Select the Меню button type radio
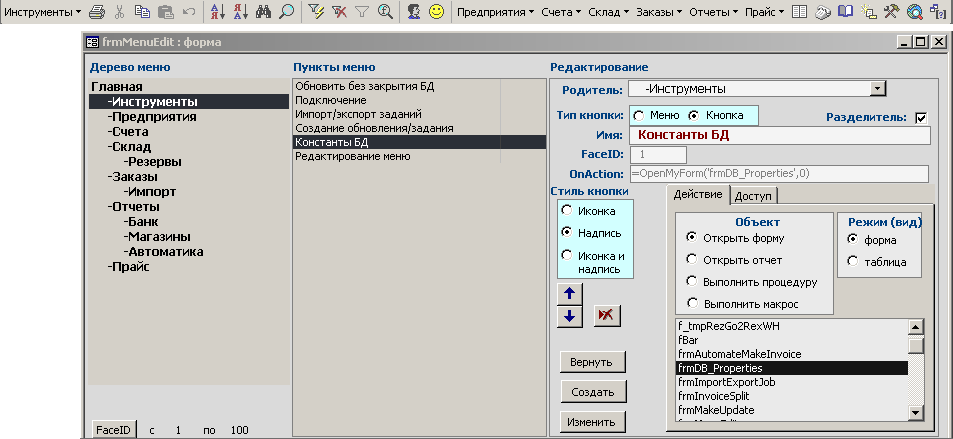Image resolution: width=953 pixels, height=439 pixels. pos(639,116)
